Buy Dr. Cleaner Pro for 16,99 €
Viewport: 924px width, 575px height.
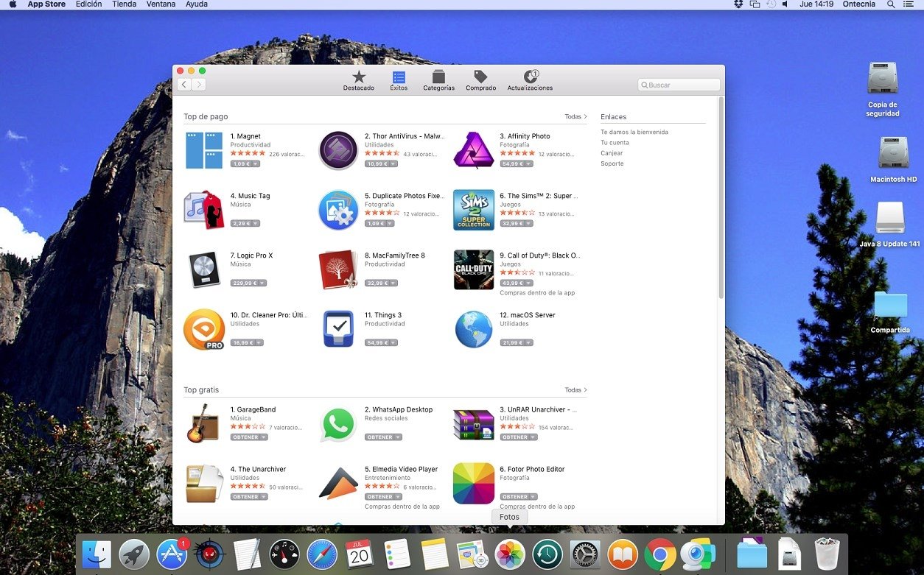(247, 342)
